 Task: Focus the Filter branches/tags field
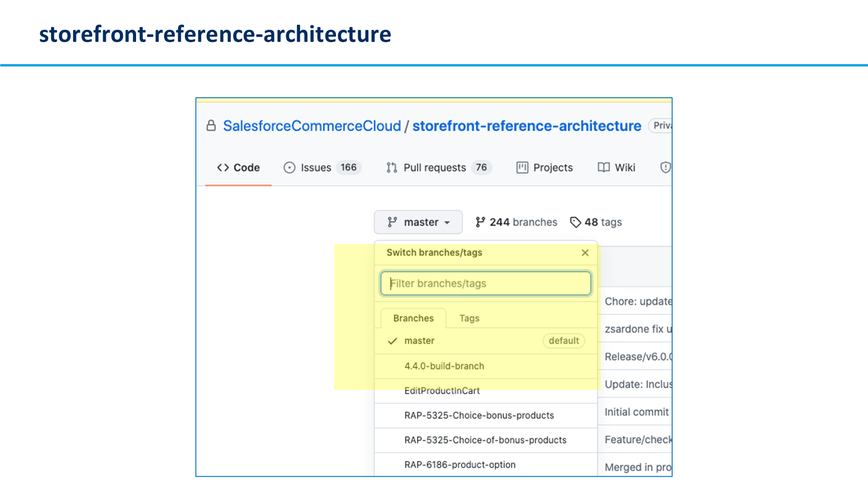pyautogui.click(x=486, y=283)
